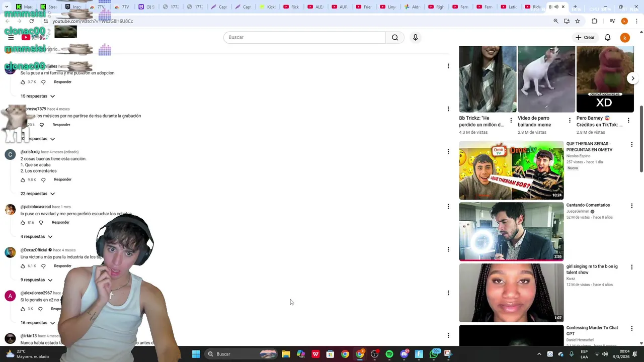
Task: Switch to the Aldr tab
Action: coord(414,7)
